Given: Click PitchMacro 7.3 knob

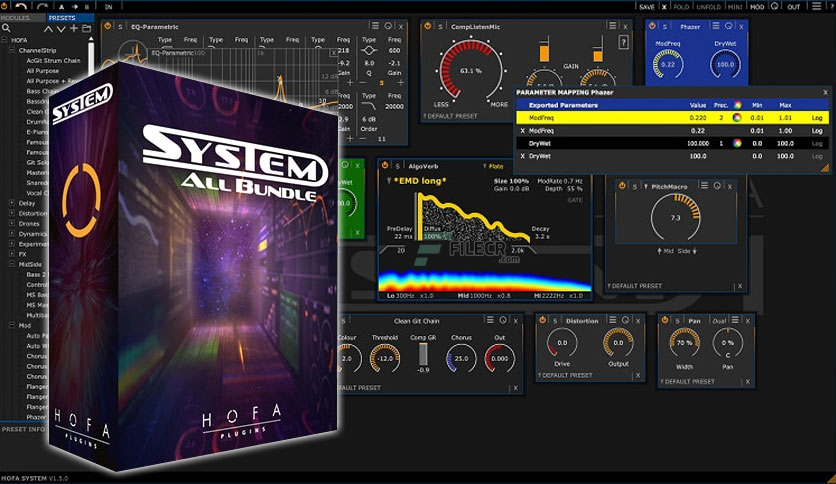Looking at the screenshot, I should click(x=676, y=217).
